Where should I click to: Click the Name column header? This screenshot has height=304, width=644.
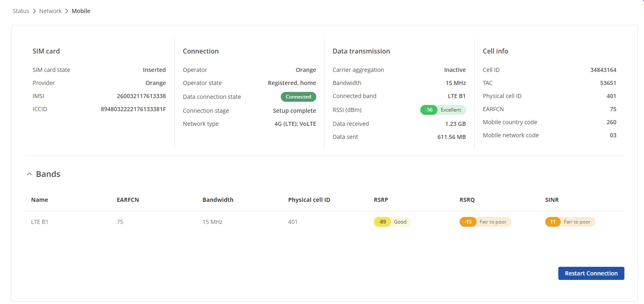coord(40,200)
